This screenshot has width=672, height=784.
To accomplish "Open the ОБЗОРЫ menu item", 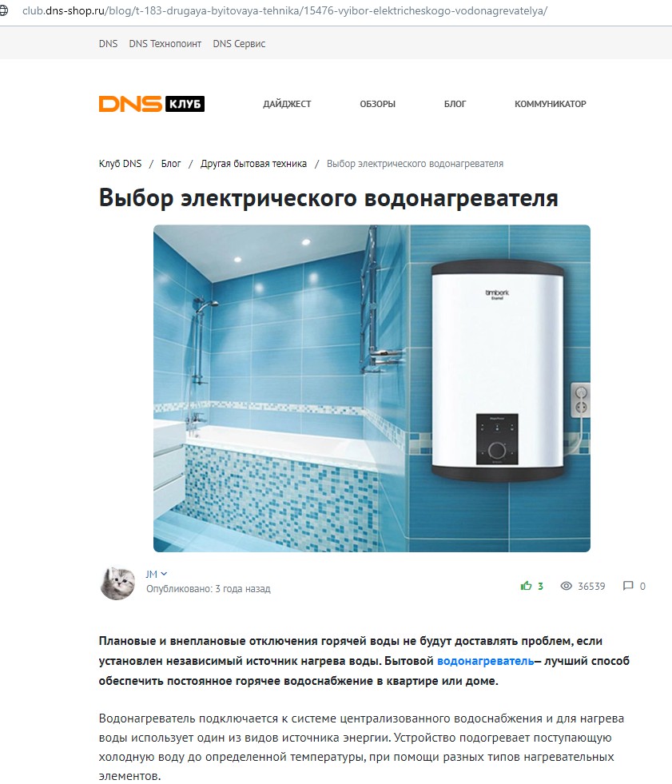I will point(377,104).
